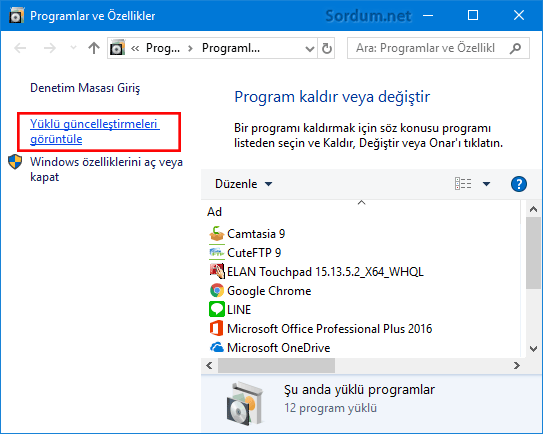Close the Programlar ve Özellikler window
The width and height of the screenshot is (543, 434).
pos(519,15)
